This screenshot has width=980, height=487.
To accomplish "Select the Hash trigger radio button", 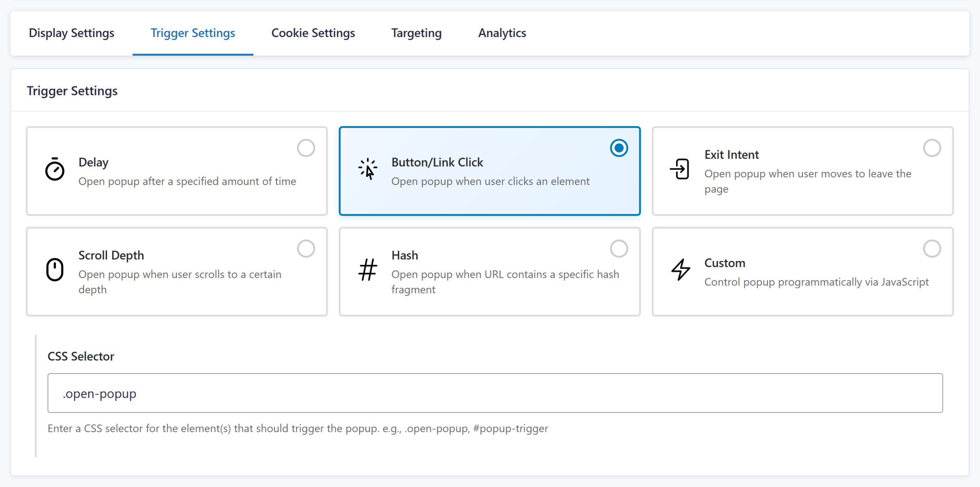I will (619, 249).
